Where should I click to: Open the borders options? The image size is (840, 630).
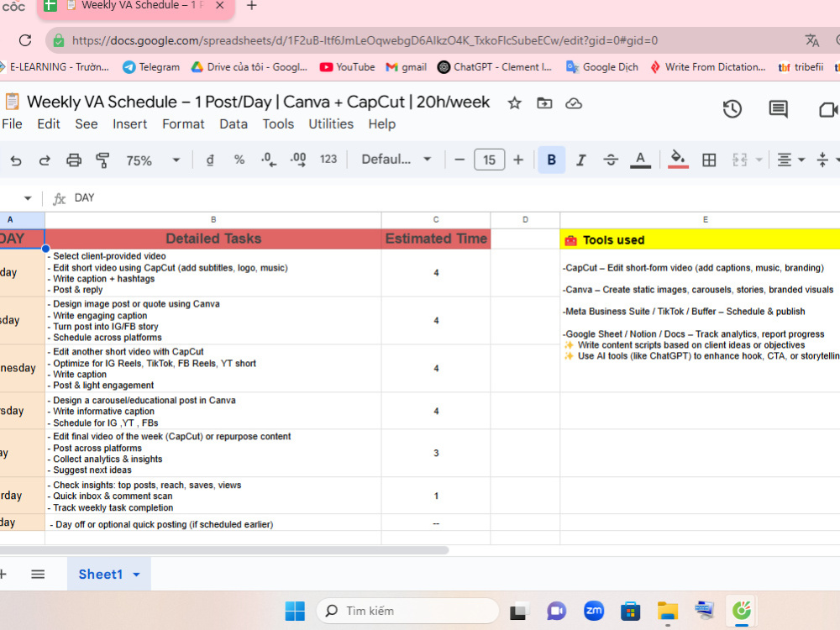tap(709, 160)
